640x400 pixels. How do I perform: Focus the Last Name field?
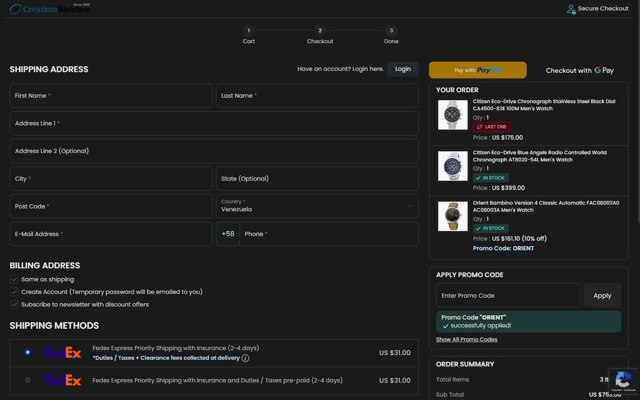[317, 96]
